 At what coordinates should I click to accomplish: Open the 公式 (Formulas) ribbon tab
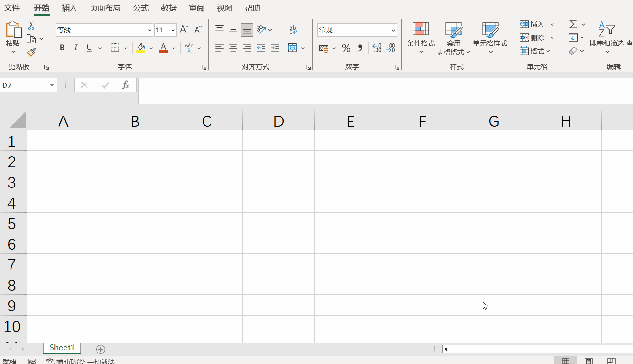pos(141,8)
